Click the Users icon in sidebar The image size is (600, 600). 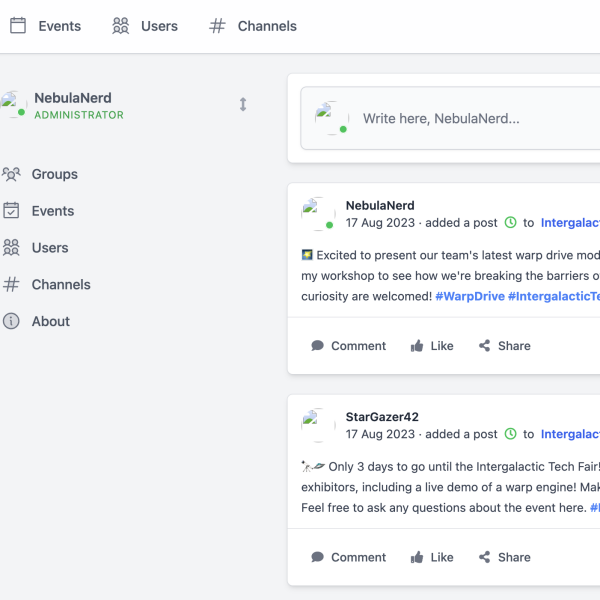11,248
